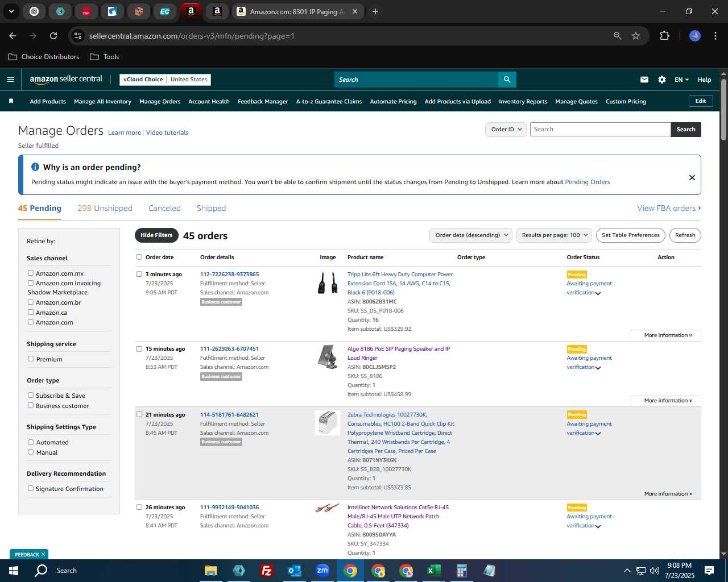Open Zoom from the taskbar
The image size is (728, 582).
pos(322,571)
